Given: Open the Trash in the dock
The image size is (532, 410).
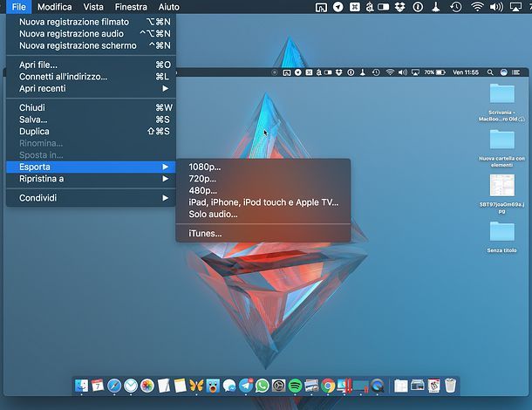Looking at the screenshot, I should point(450,385).
